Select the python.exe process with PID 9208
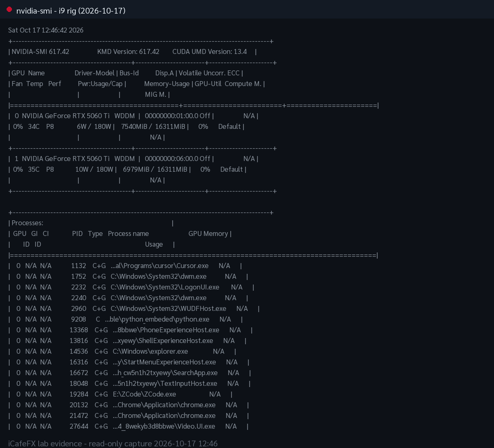The width and height of the screenshot is (494, 448). click(125, 319)
